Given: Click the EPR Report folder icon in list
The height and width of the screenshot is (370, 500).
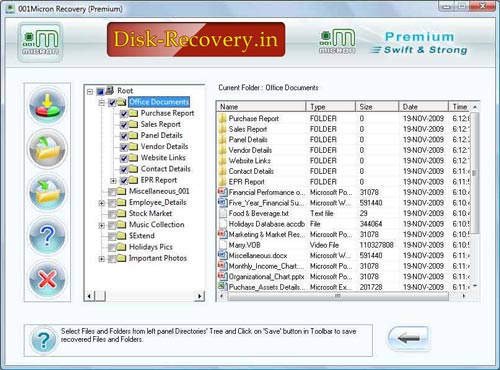Looking at the screenshot, I should click(222, 182).
